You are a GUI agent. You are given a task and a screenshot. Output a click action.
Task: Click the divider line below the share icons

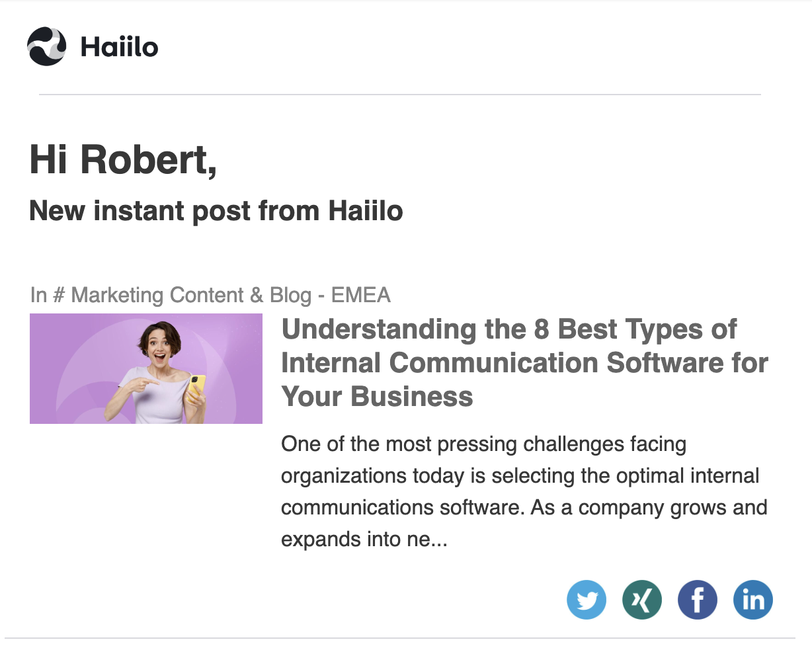[400, 638]
